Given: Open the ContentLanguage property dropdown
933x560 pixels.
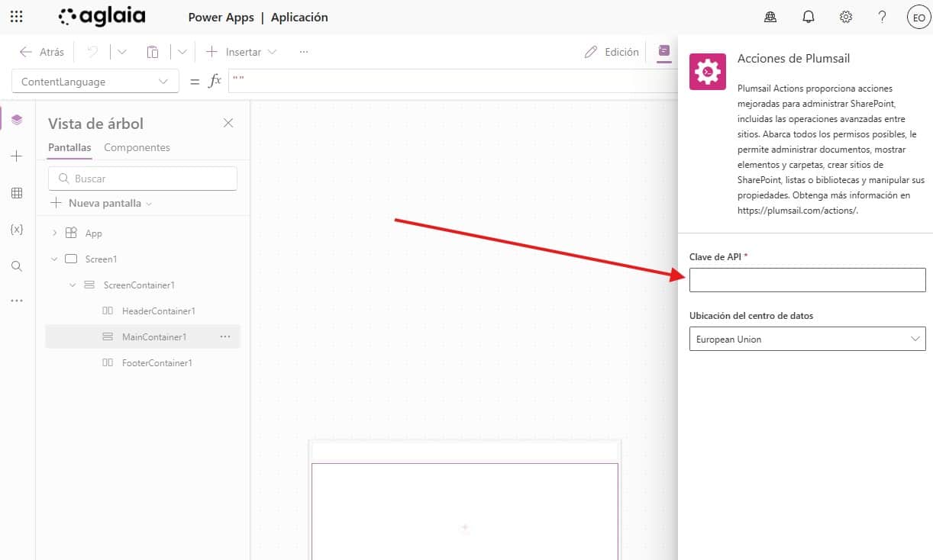Looking at the screenshot, I should pos(95,82).
